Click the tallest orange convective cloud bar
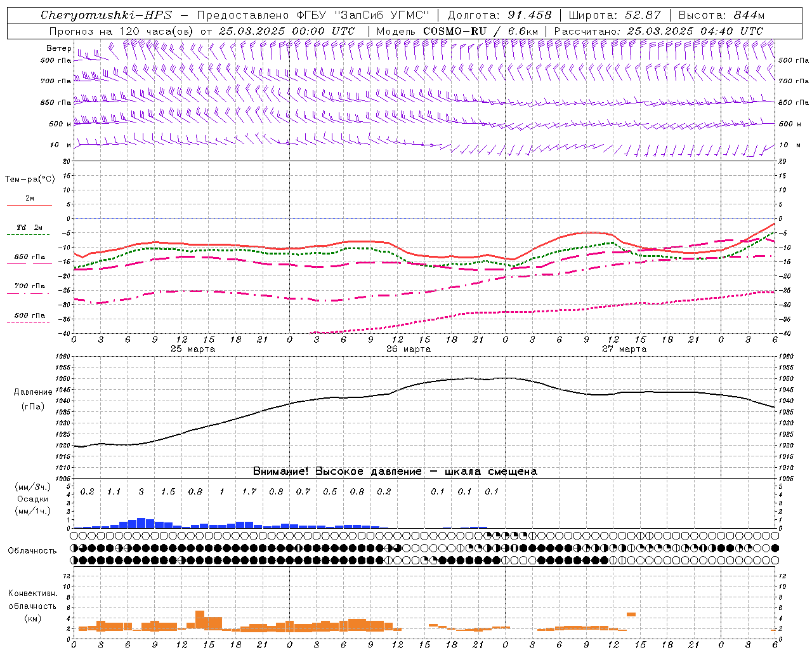812x650 pixels. tap(200, 620)
